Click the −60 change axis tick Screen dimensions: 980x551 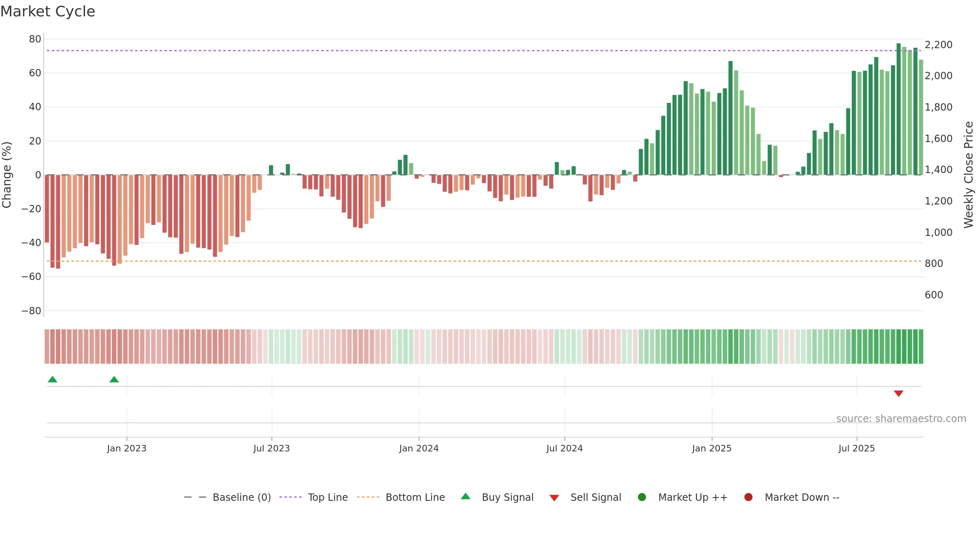tap(31, 277)
